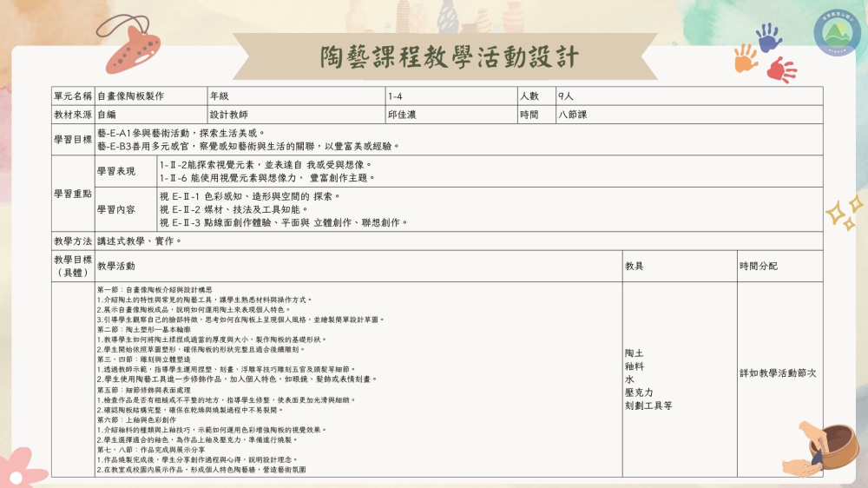Click line 2.在教室或校園內展示作品
Screen dimensions: 868x488
(201, 470)
